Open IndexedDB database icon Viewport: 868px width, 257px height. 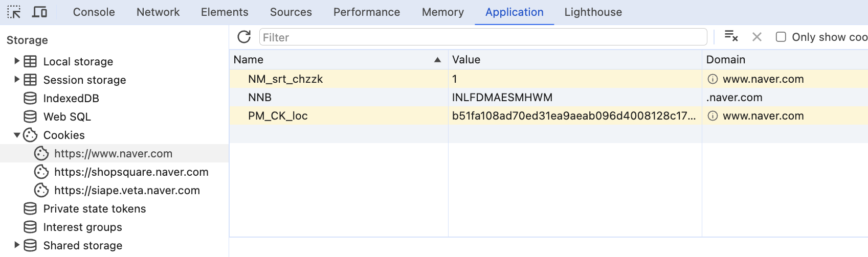pyautogui.click(x=30, y=98)
